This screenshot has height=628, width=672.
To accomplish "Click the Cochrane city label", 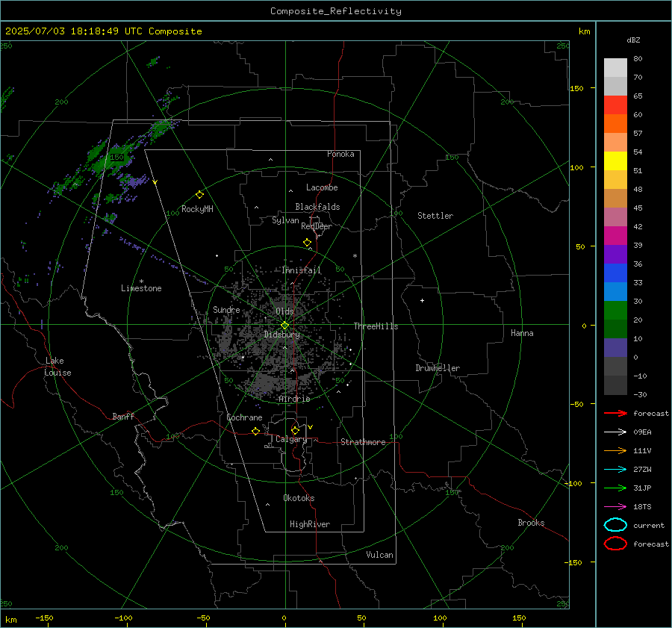I will [x=244, y=417].
